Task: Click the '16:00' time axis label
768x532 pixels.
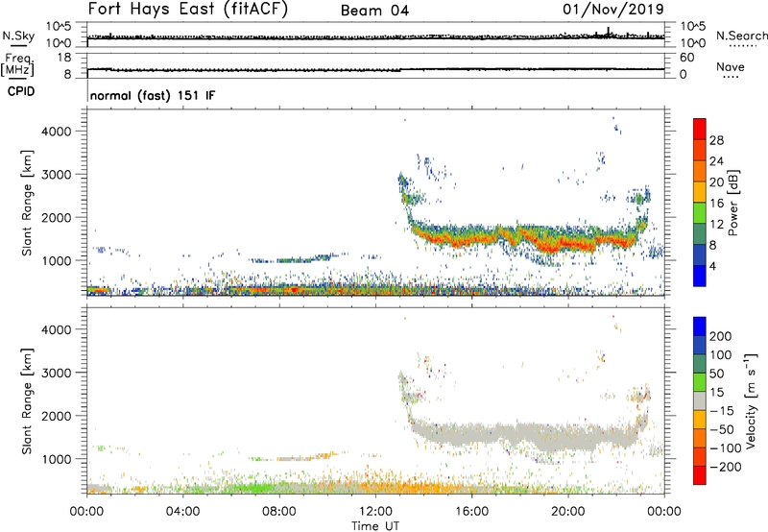Action: [471, 512]
